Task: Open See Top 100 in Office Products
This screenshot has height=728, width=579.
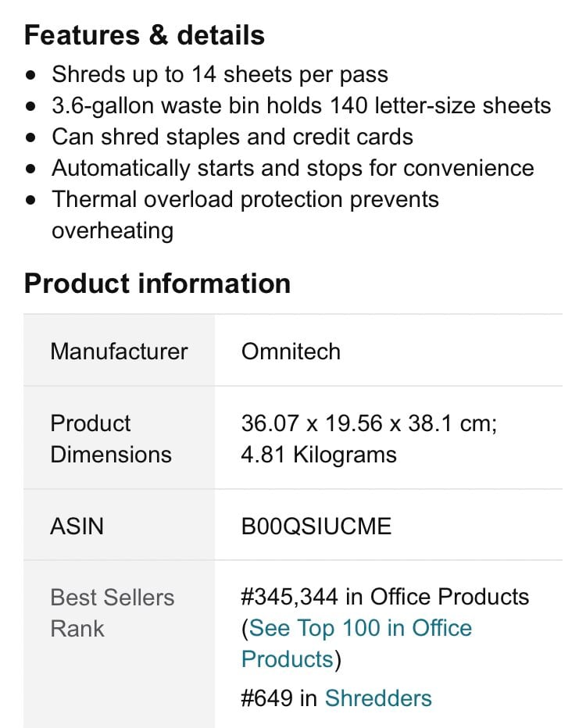Action: [356, 644]
